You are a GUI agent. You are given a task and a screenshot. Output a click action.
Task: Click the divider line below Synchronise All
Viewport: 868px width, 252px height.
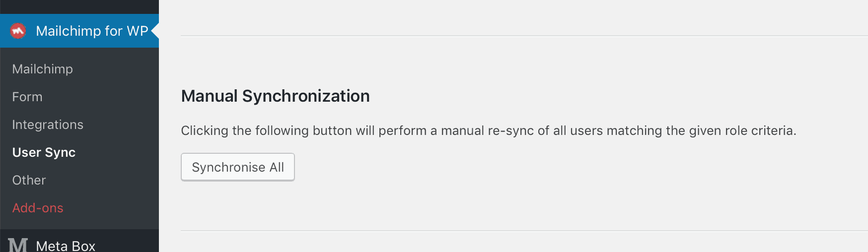pos(524,231)
